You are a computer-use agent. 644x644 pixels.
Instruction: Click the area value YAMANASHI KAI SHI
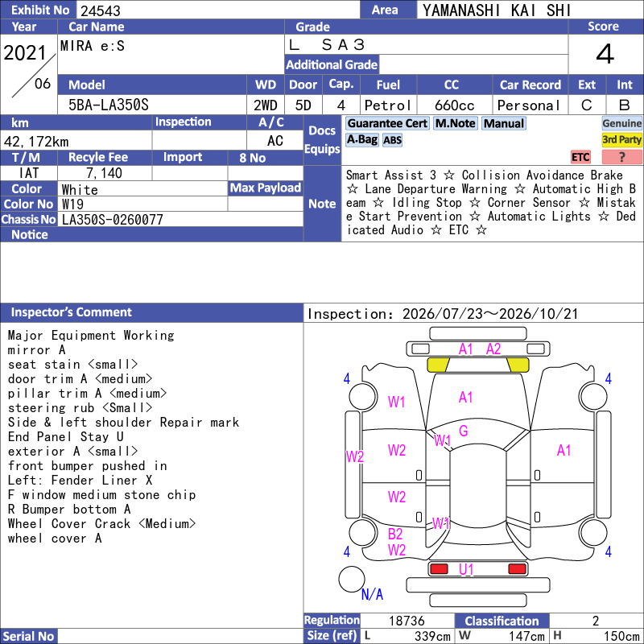pyautogui.click(x=497, y=10)
